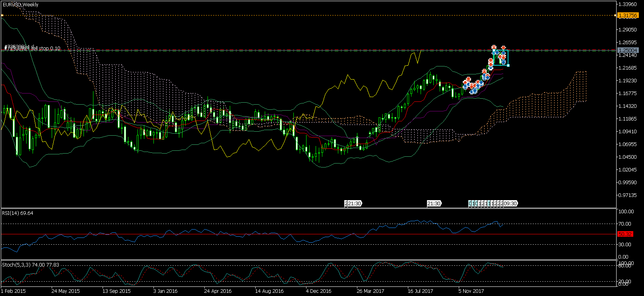This screenshot has width=644, height=296.
Task: Click the leftmost red sell arrow in the trade cluster
Action: [x=465, y=82]
